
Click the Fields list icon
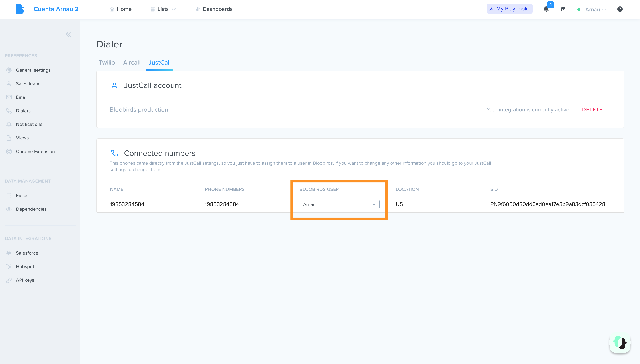(x=9, y=196)
